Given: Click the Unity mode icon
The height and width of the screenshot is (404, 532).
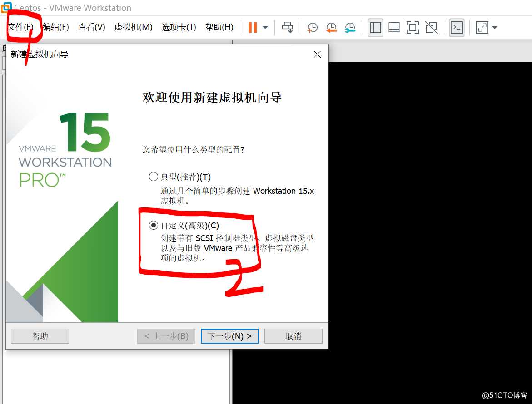Looking at the screenshot, I should pyautogui.click(x=431, y=27).
